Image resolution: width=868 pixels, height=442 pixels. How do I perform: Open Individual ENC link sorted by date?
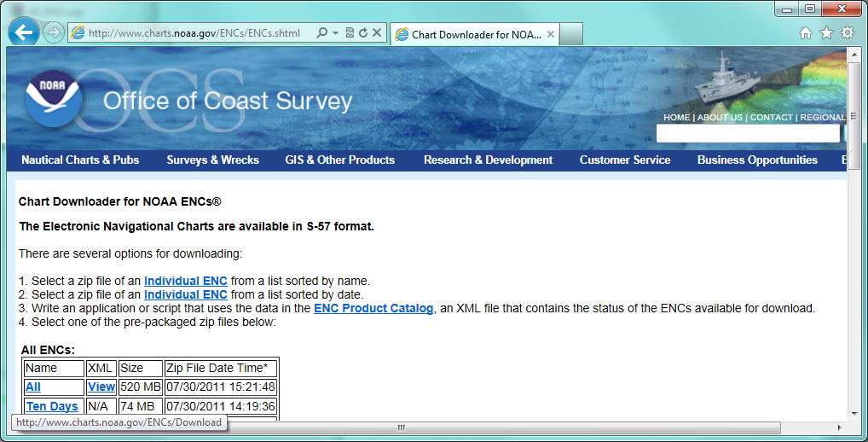(185, 294)
